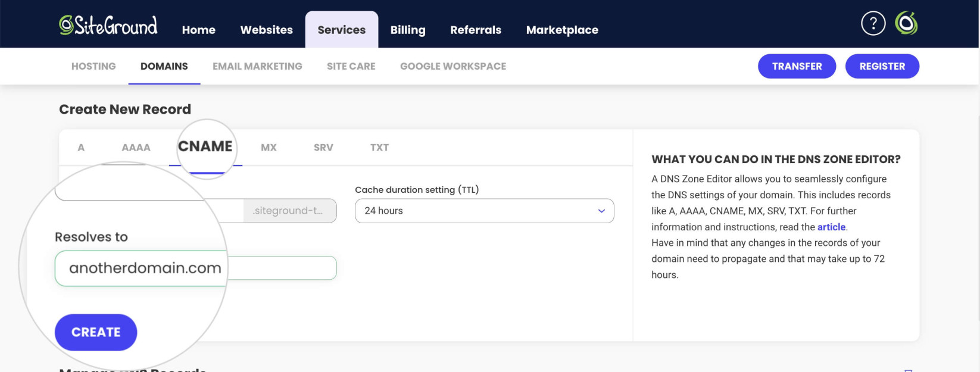This screenshot has width=980, height=372.
Task: Switch to the Domains sub-tab
Action: coord(164,66)
